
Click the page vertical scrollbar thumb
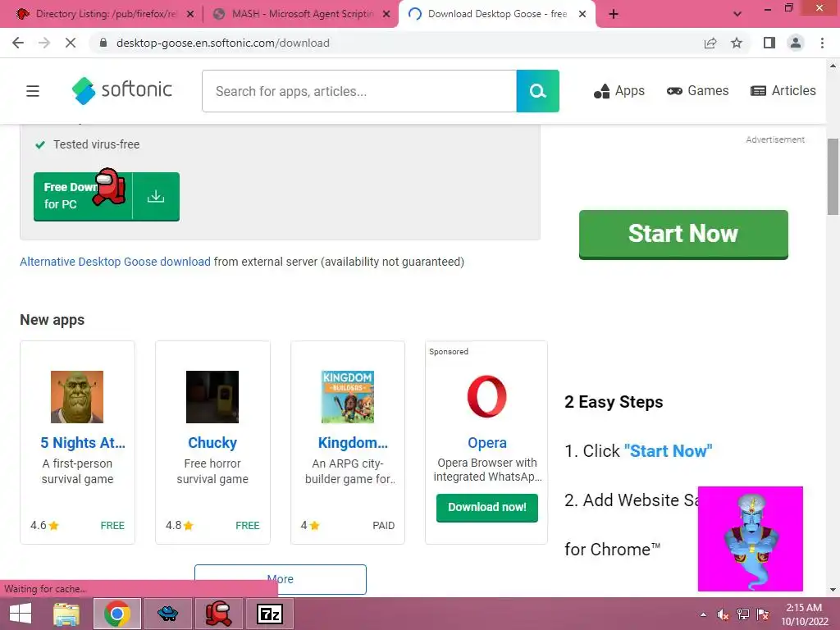pyautogui.click(x=833, y=177)
